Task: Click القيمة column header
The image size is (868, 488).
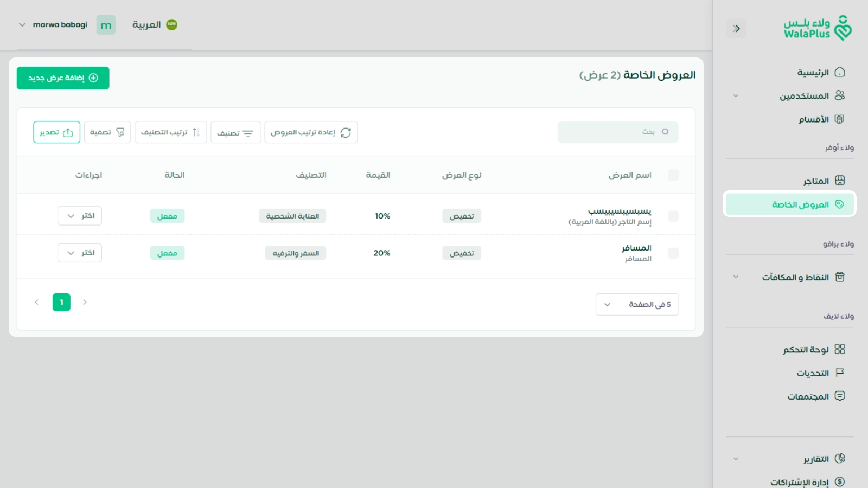Action: pos(378,175)
